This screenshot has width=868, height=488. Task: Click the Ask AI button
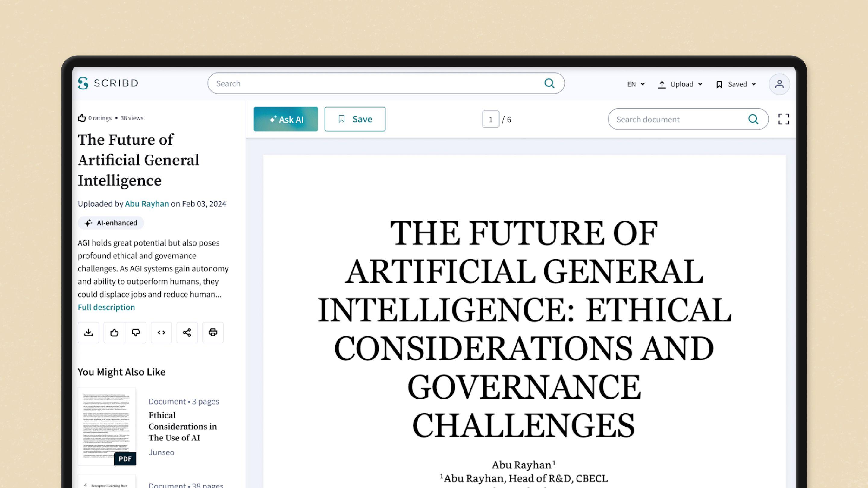coord(285,119)
